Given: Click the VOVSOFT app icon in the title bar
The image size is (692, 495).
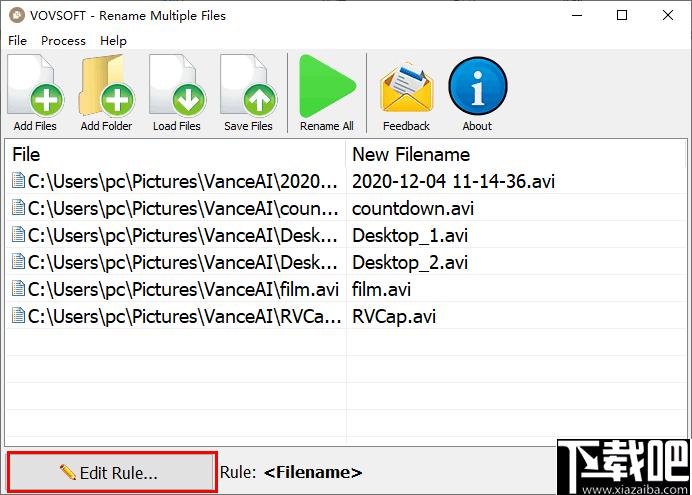Looking at the screenshot, I should [17, 15].
